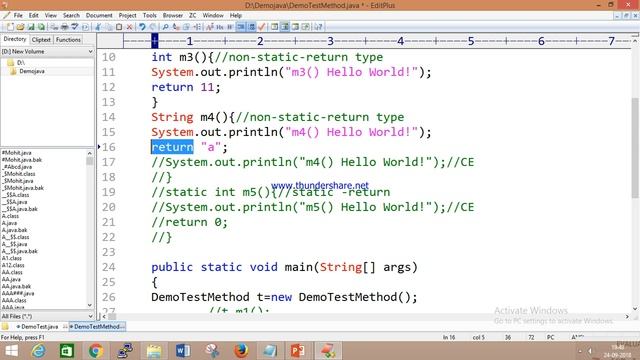Launch Internet Explorer from taskbar
Viewport: 640px width, 360px height.
pos(39,351)
